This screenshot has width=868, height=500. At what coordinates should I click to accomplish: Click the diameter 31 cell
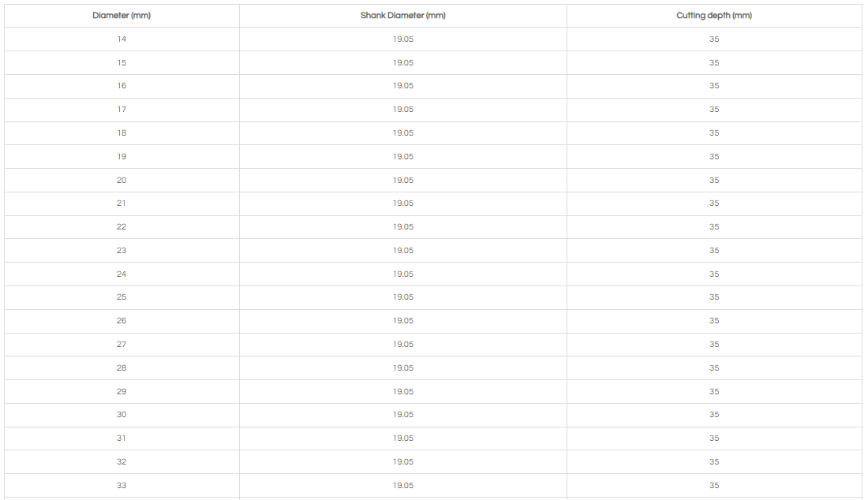pyautogui.click(x=122, y=438)
